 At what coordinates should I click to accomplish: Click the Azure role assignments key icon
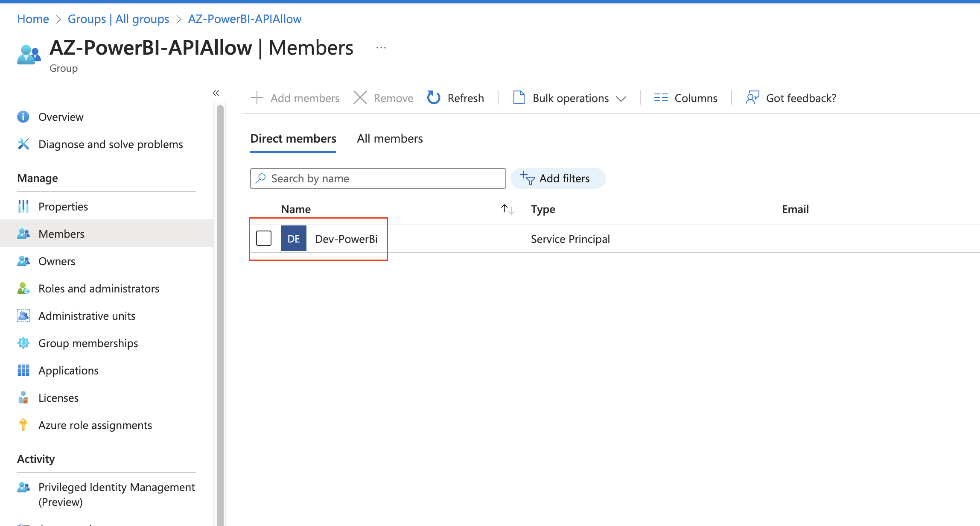click(23, 425)
